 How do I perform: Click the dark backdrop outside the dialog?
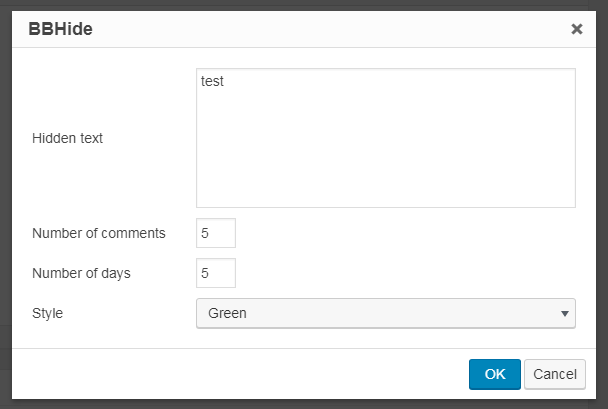(5, 194)
